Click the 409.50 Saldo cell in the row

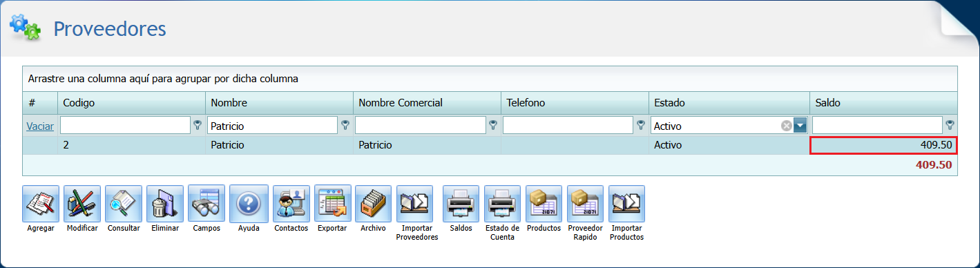pos(883,145)
